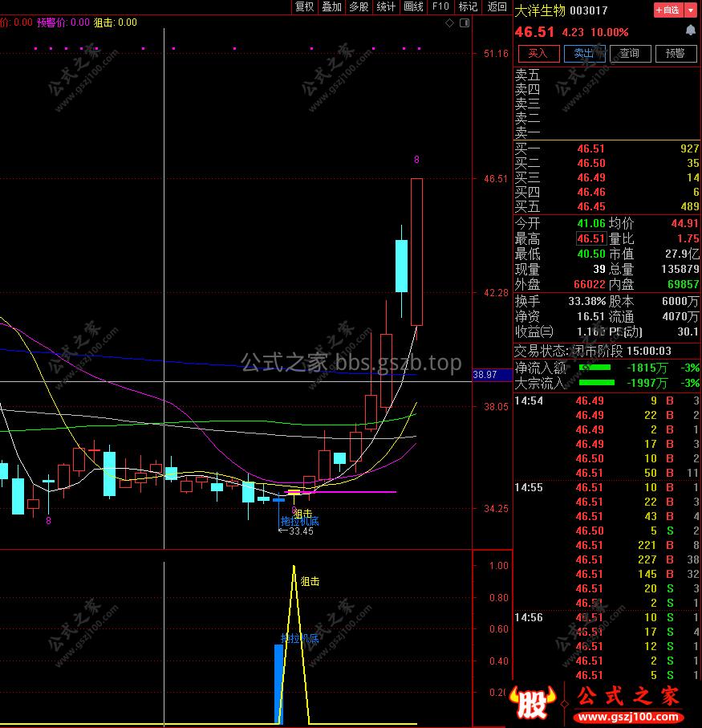Toggle the side panel icon above chart
Image resolution: width=702 pixels, height=728 pixels.
tap(465, 22)
